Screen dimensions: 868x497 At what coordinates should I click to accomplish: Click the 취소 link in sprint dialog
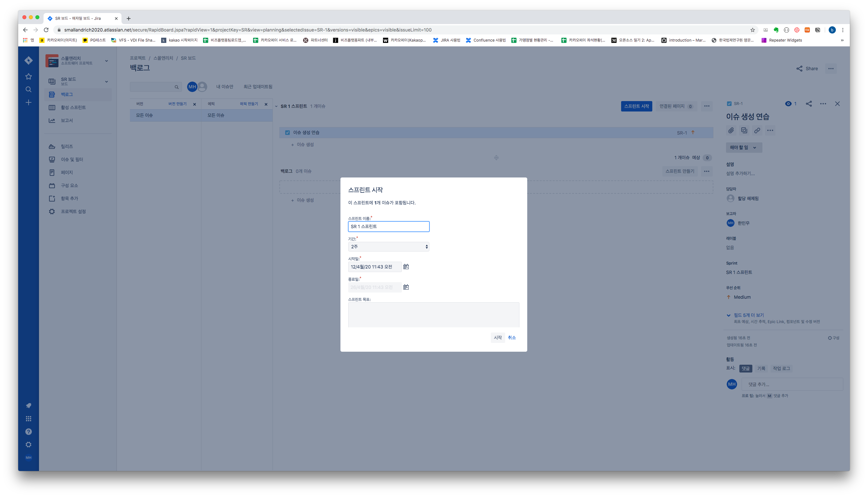[x=512, y=338]
